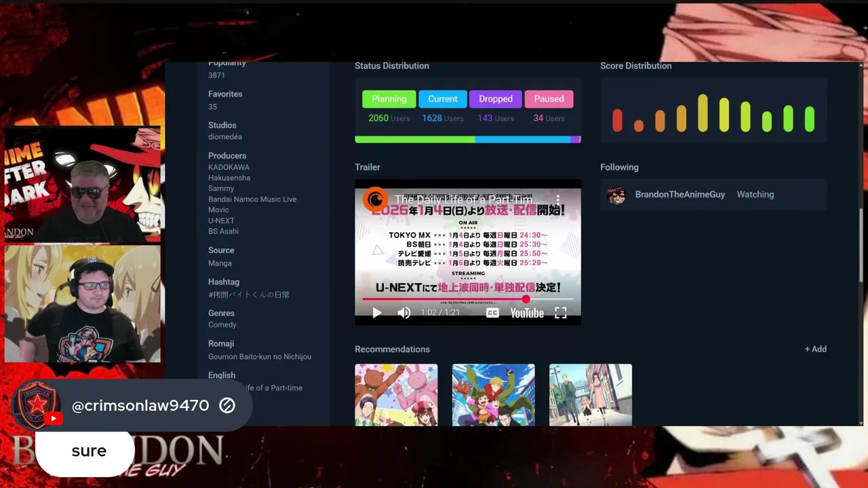The height and width of the screenshot is (488, 868).
Task: Open the U-NEXT producer link
Action: 221,221
